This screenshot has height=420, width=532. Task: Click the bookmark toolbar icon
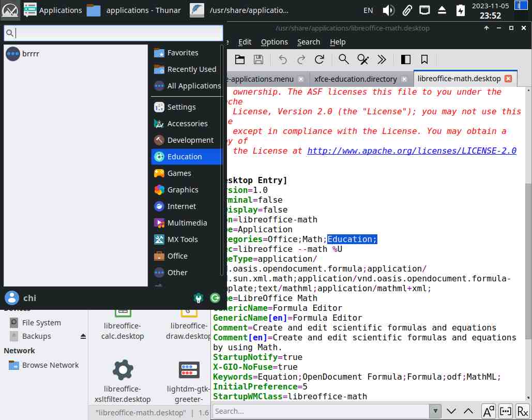424,59
